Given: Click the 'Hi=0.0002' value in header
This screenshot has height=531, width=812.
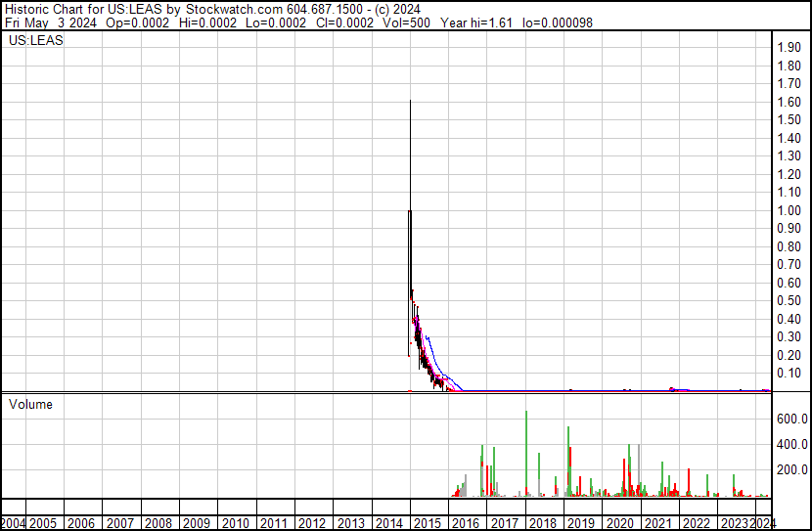Looking at the screenshot, I should [x=207, y=22].
